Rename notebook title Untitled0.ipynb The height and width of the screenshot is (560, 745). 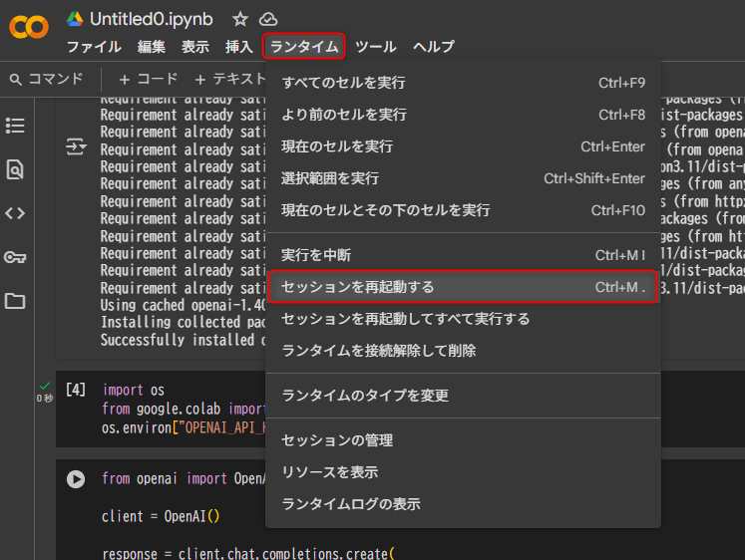tap(151, 20)
